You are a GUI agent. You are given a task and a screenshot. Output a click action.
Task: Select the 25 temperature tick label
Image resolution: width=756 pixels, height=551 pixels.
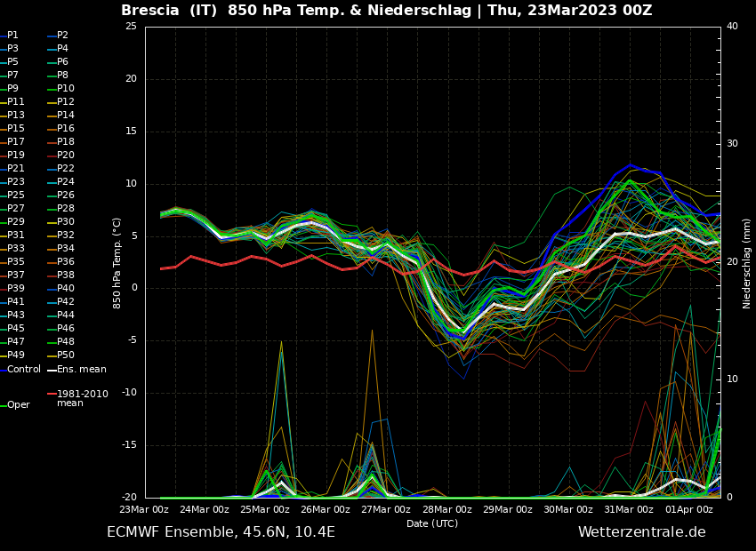click(131, 26)
